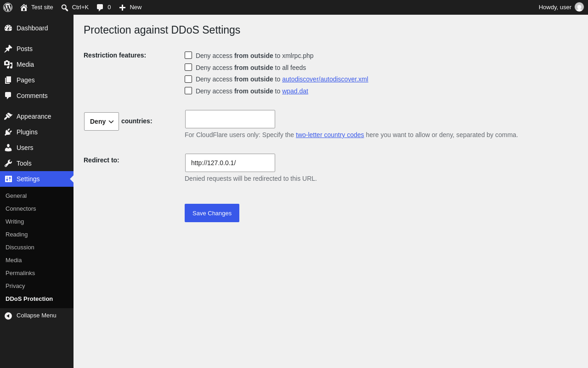Screen dimensions: 588x368
Task: Focus the countries code input field
Action: [x=230, y=119]
